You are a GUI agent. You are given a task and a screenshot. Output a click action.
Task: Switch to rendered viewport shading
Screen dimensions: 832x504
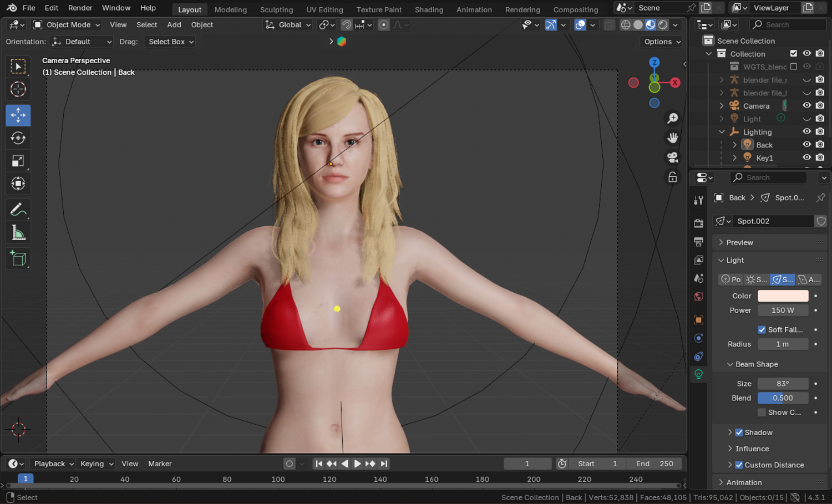coord(663,25)
